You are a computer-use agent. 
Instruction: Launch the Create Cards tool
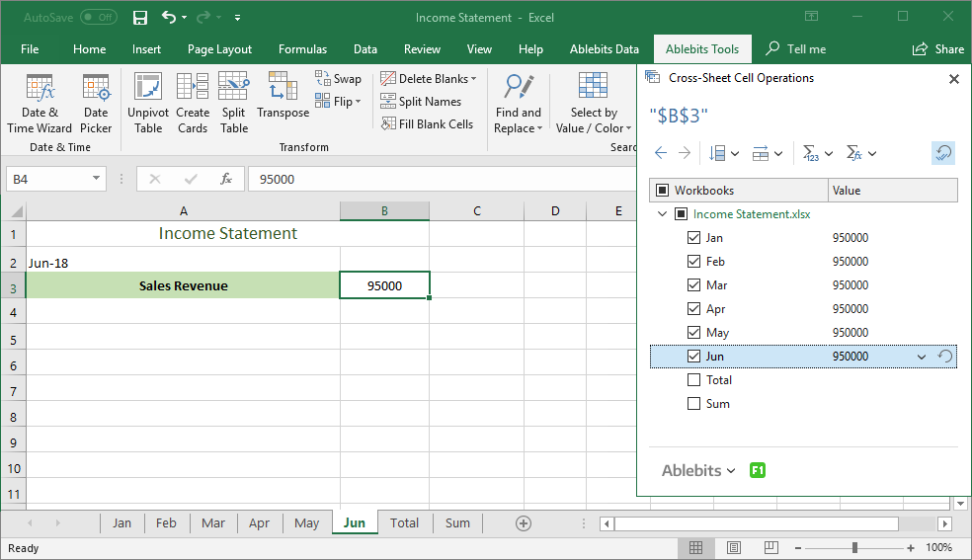[193, 104]
